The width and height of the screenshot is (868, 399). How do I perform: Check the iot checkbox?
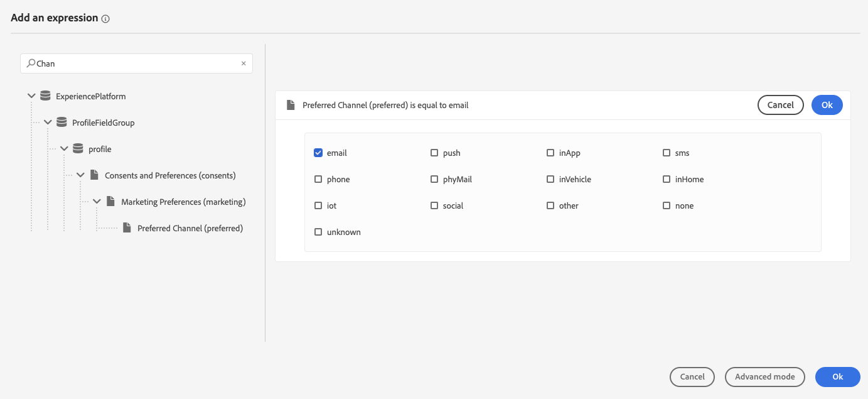(318, 205)
